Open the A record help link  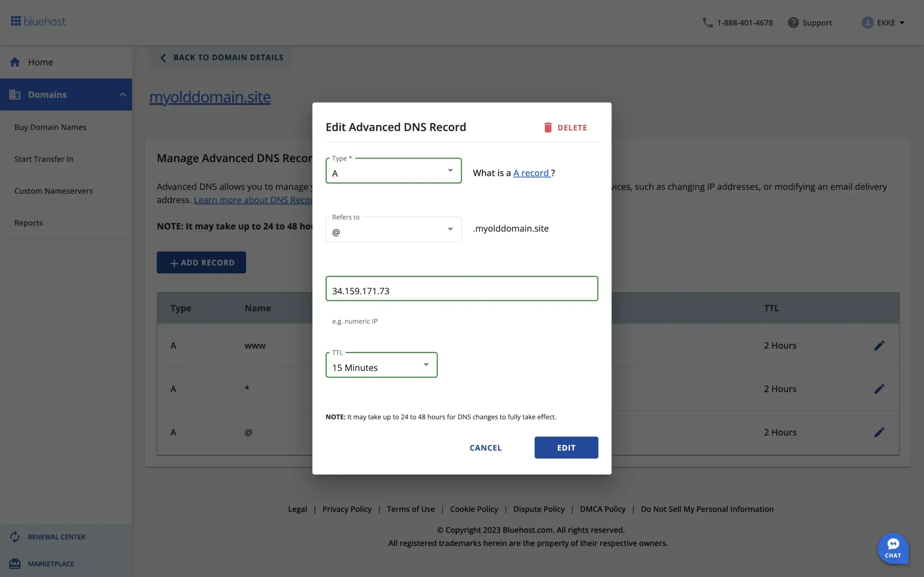(531, 172)
